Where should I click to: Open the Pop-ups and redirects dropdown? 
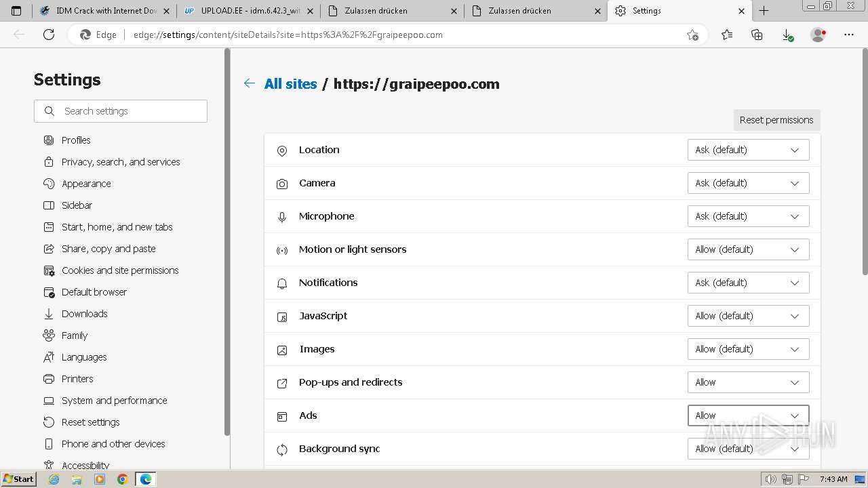point(748,382)
